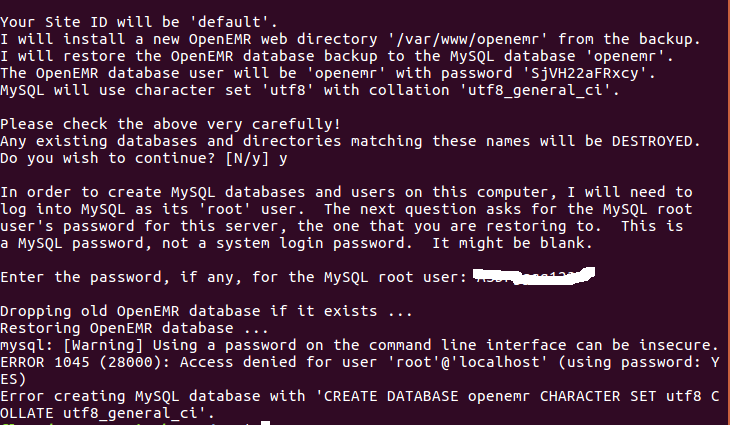
Task: Click the terminal cursor block at the bottom
Action: pos(265,423)
